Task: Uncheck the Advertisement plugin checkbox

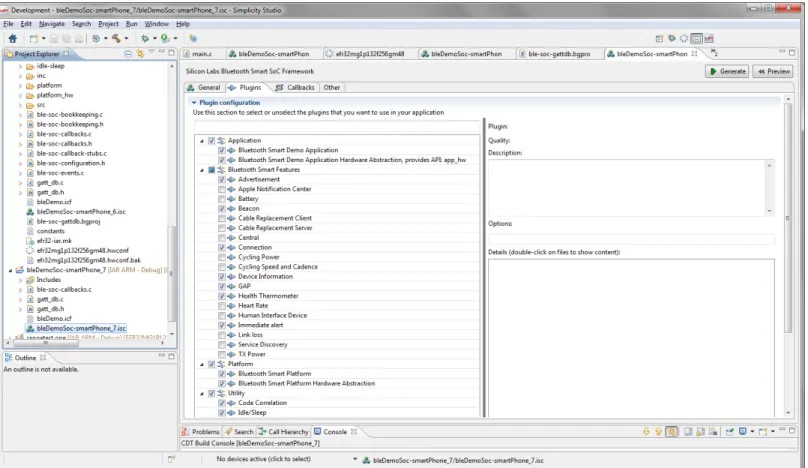Action: click(x=222, y=179)
